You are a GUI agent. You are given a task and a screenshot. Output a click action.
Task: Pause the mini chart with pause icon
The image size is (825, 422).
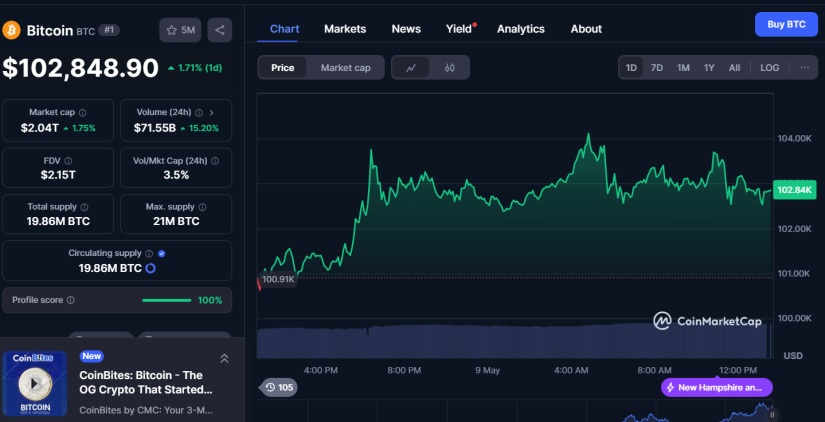click(x=772, y=415)
